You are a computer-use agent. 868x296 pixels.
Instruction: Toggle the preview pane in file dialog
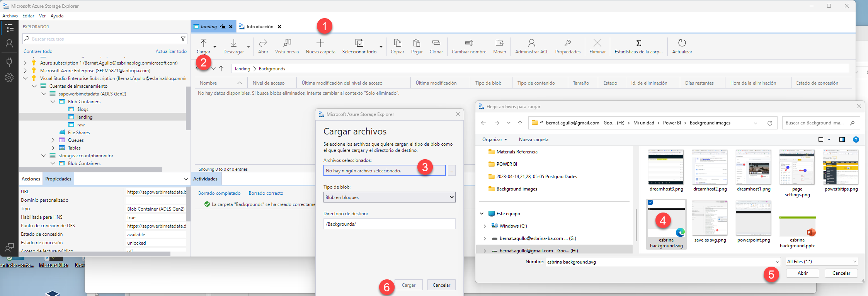tap(842, 139)
